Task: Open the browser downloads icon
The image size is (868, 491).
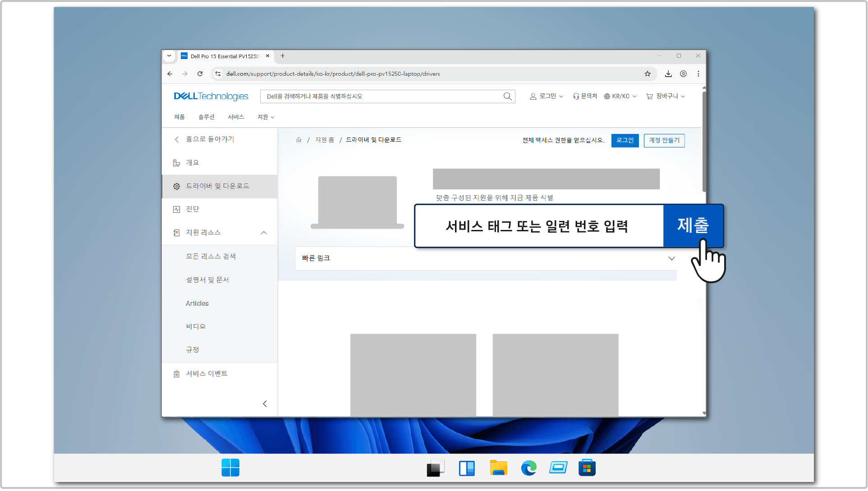Action: click(x=668, y=74)
